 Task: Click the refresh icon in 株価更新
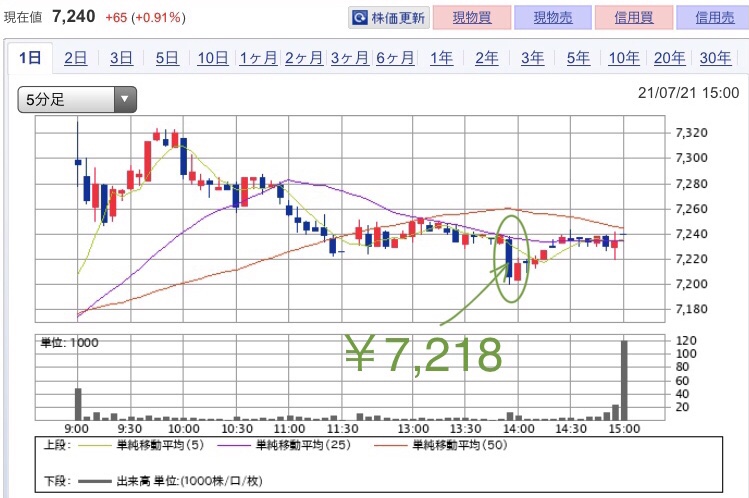click(359, 18)
